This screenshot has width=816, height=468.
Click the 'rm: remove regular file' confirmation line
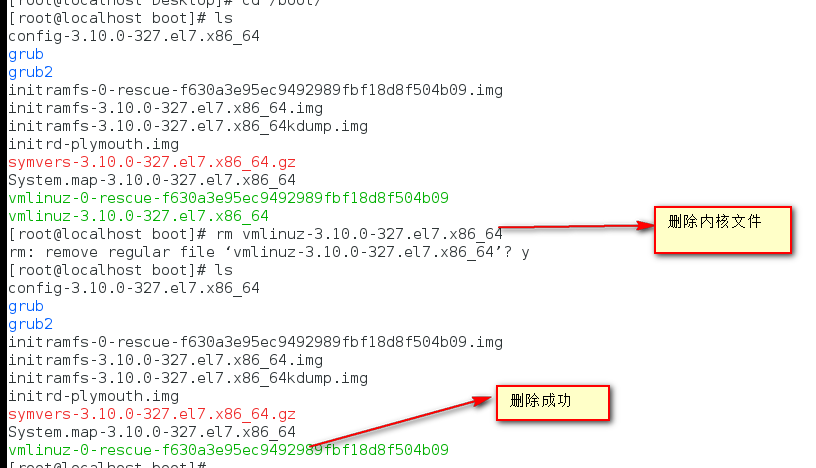[269, 252]
